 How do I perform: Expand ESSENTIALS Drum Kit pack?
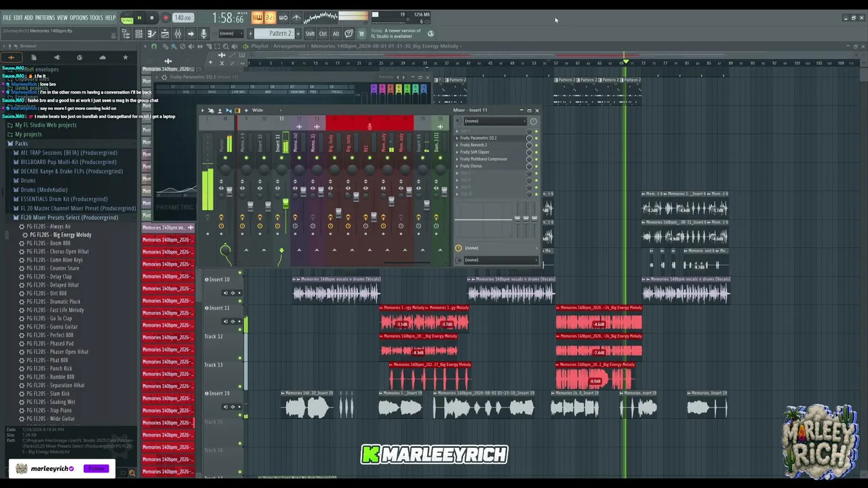(x=64, y=199)
